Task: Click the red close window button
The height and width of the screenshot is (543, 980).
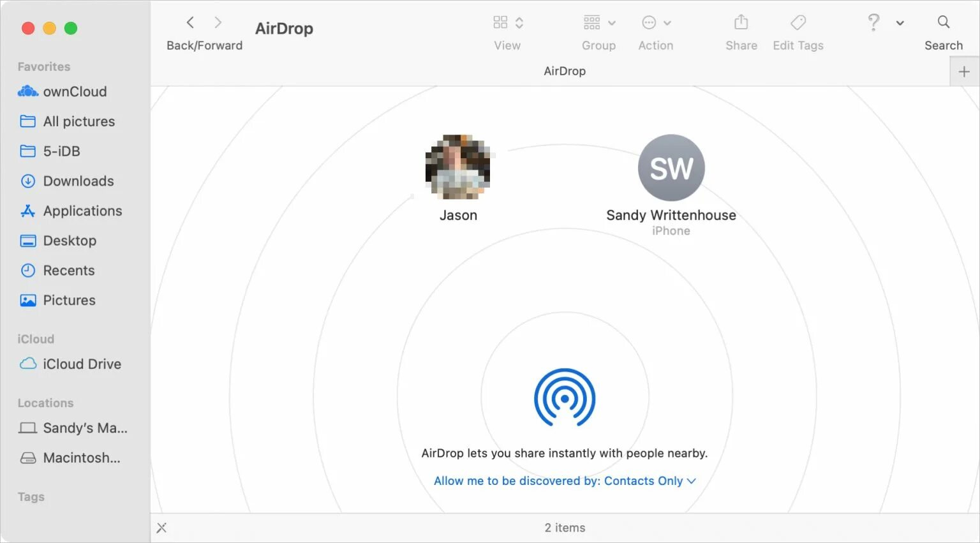Action: pyautogui.click(x=28, y=28)
